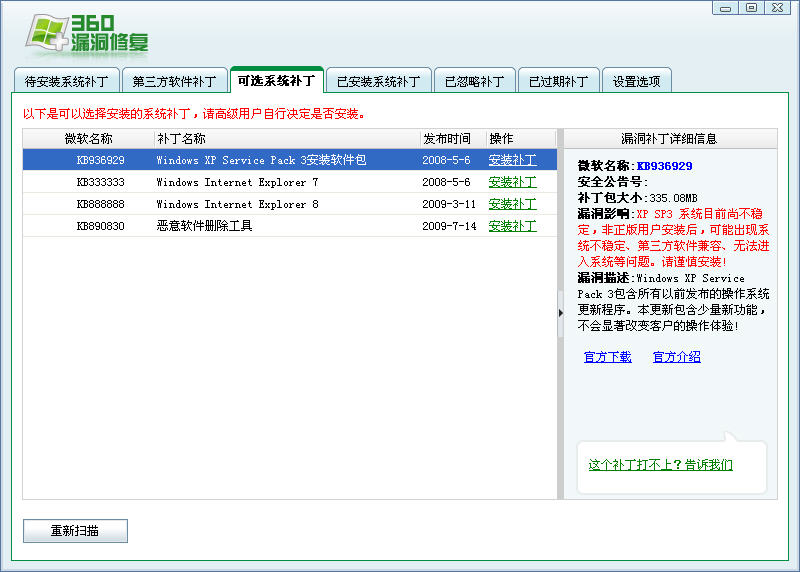This screenshot has height=572, width=800.
Task: Click the 335.08MB patch size value
Action: (x=673, y=198)
